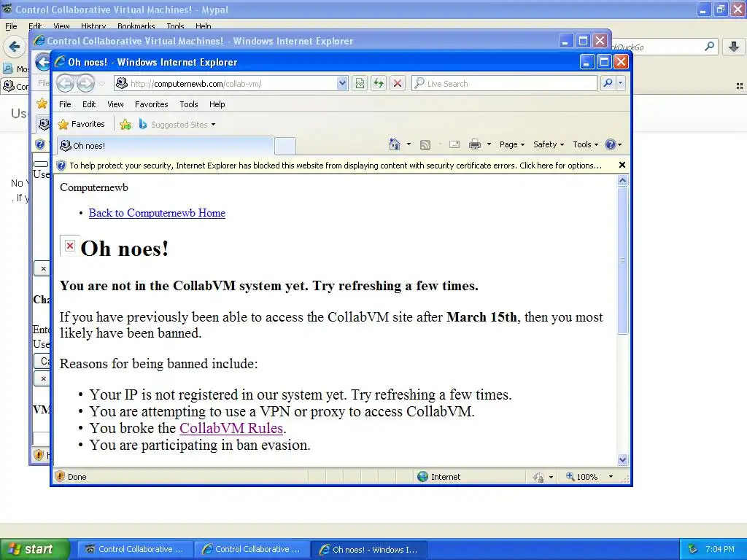747x560 pixels.
Task: Click the New Tab blank button
Action: click(x=285, y=146)
